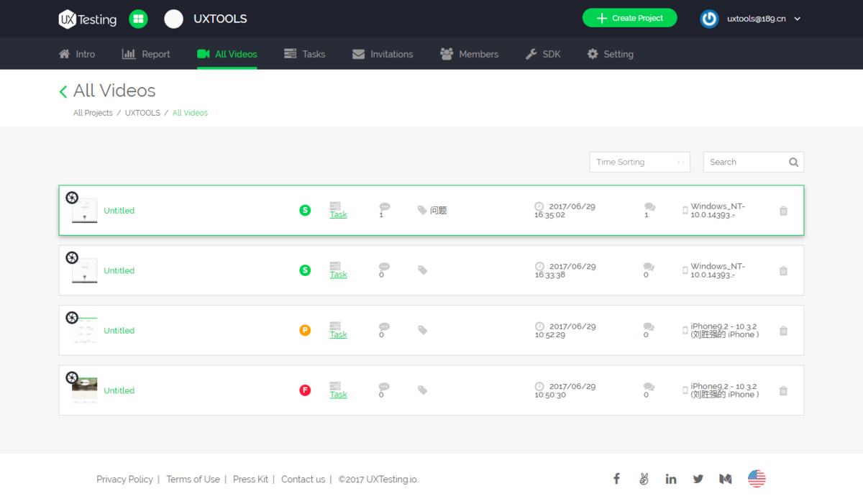Click the US flag language selector
The image size is (863, 504).
click(757, 479)
